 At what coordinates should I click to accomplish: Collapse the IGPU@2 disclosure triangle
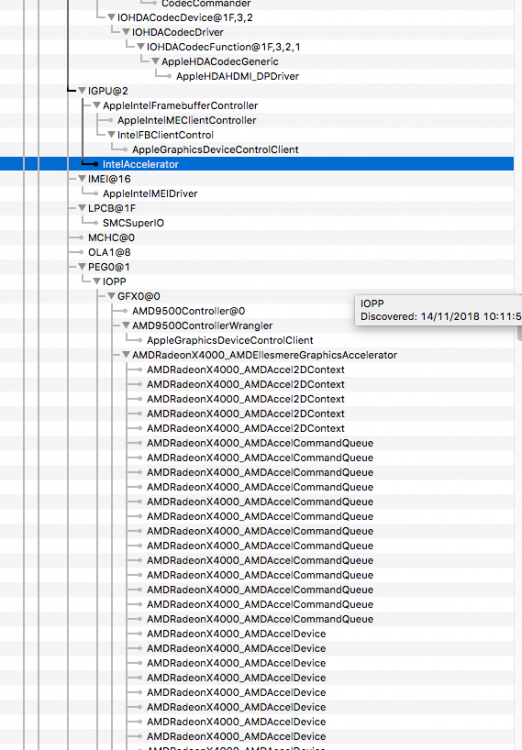coord(82,91)
